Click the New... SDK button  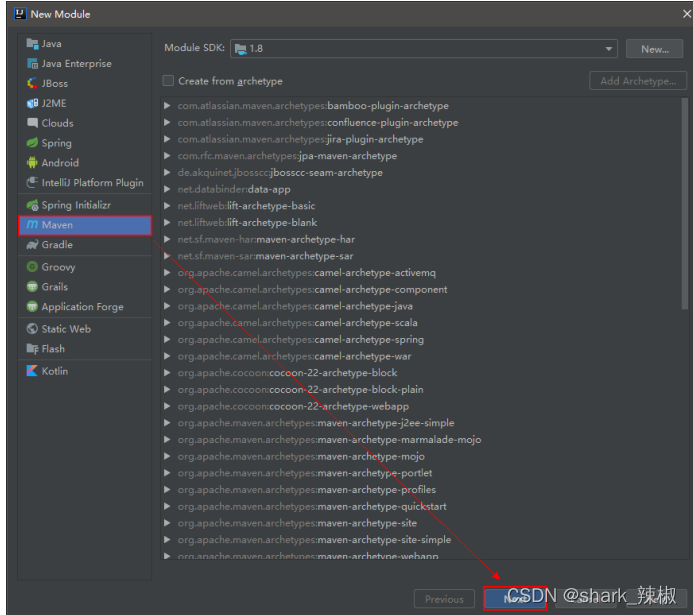pos(654,49)
